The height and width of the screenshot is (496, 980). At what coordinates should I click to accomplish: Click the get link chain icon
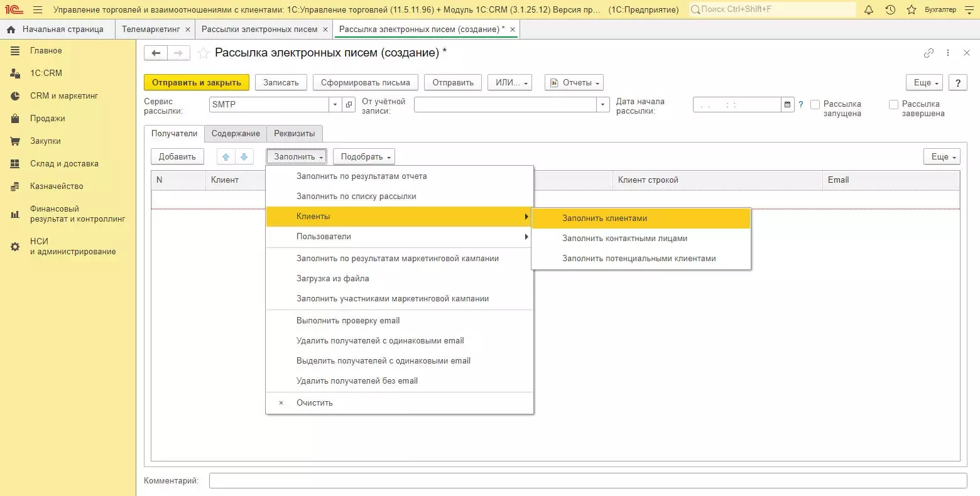(928, 53)
